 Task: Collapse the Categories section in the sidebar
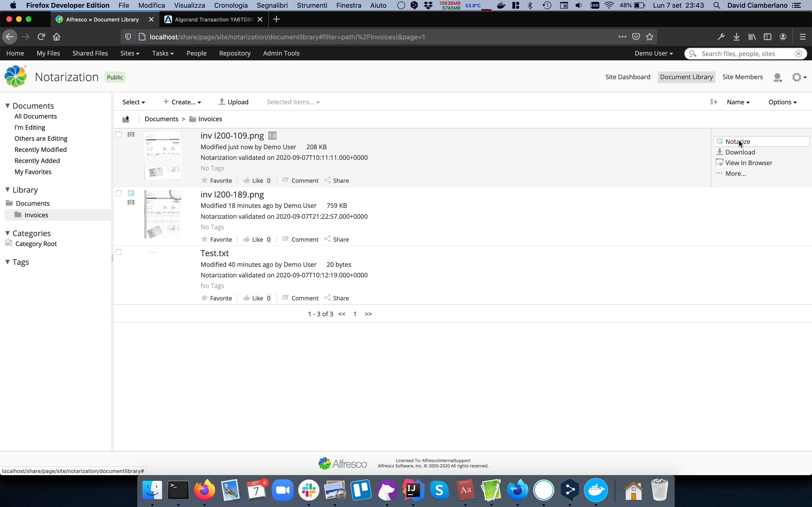(7, 233)
